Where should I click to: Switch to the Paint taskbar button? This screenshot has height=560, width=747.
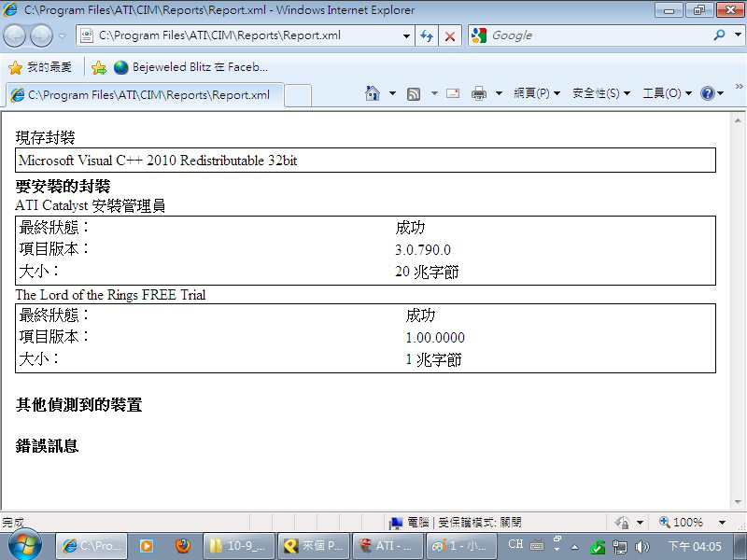(x=461, y=546)
